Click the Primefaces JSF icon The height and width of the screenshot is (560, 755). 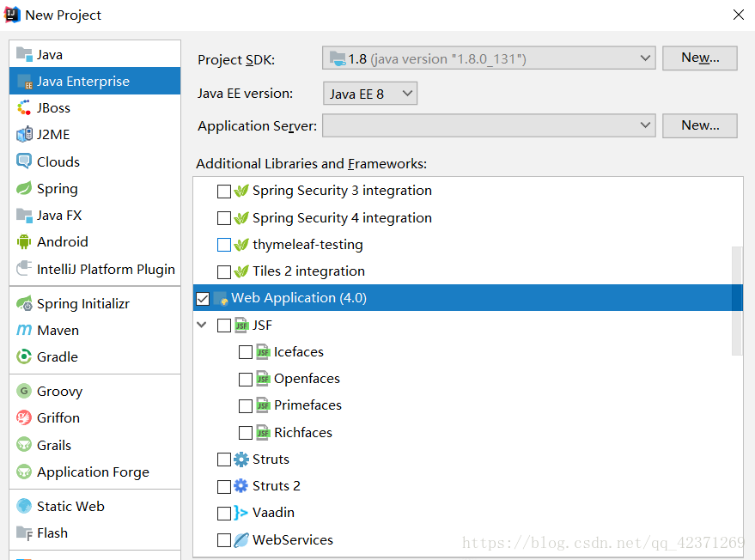click(263, 405)
